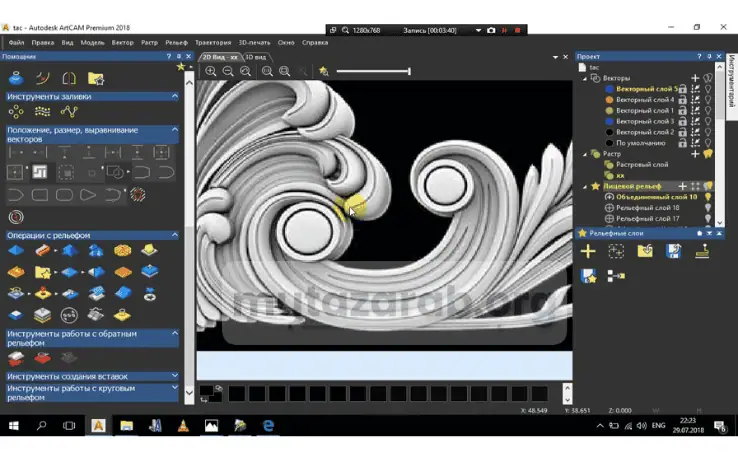The width and height of the screenshot is (738, 458).
Task: Toggle visibility bulb of Рельефный слой 18
Action: [x=707, y=208]
